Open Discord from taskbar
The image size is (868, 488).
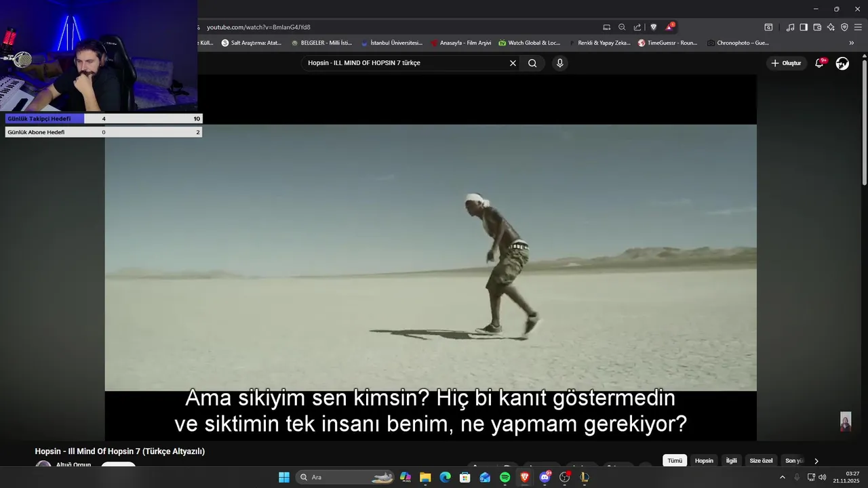point(545,477)
